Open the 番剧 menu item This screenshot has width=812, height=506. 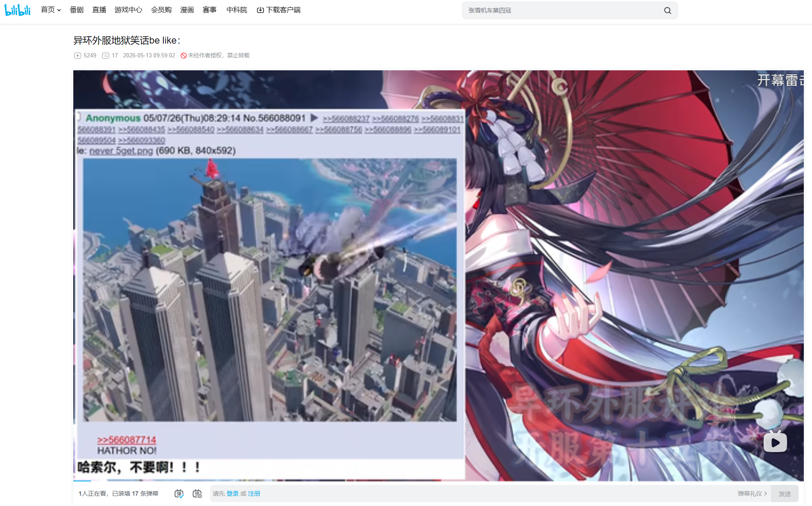click(x=77, y=10)
